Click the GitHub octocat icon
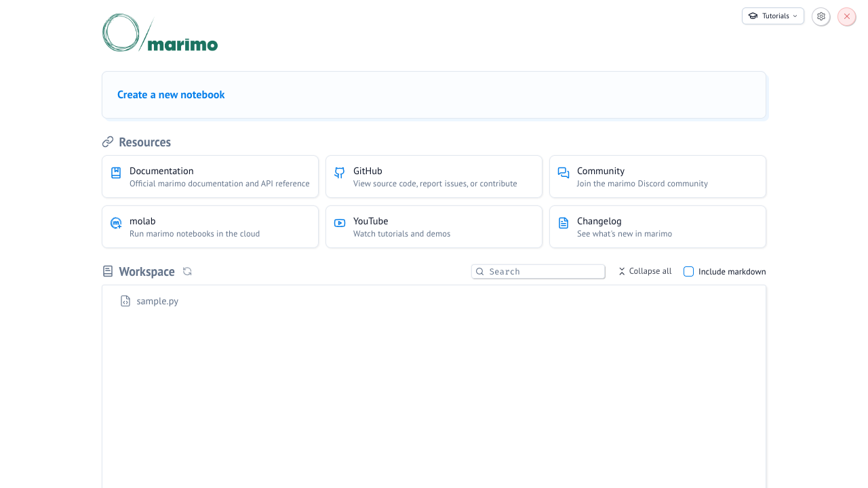Image resolution: width=868 pixels, height=488 pixels. (340, 173)
